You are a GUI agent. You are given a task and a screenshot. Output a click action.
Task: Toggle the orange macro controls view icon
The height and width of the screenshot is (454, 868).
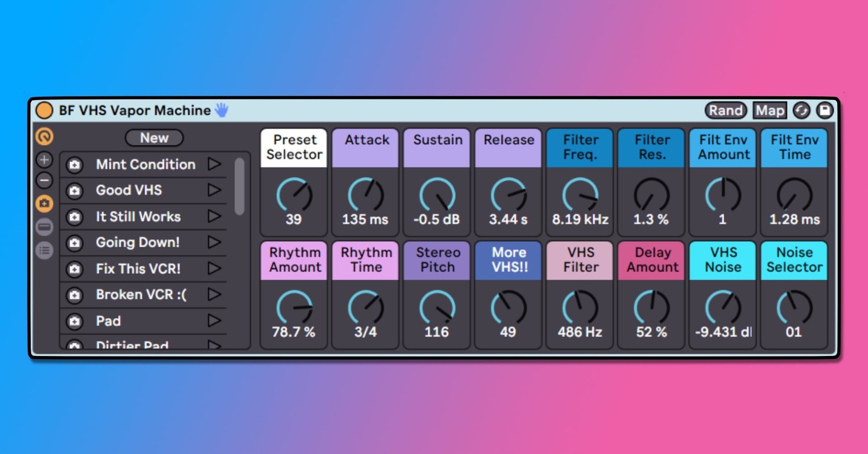tap(44, 136)
